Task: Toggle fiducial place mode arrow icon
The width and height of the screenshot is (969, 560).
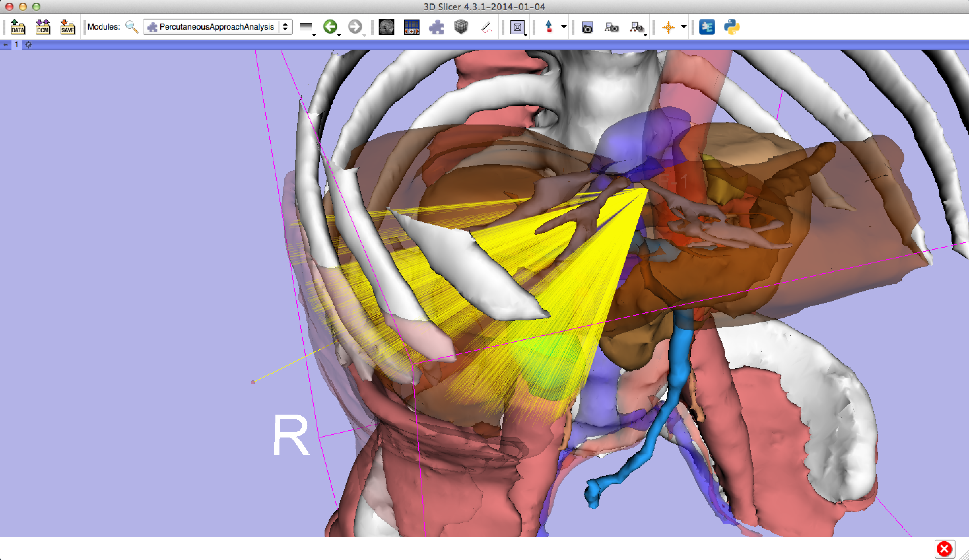Action: [x=549, y=27]
